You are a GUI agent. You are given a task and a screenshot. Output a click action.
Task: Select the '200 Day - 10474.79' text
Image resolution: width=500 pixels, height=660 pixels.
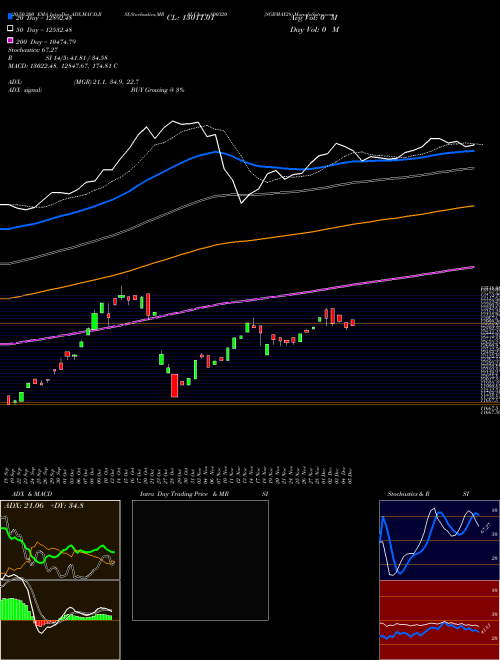(46, 42)
